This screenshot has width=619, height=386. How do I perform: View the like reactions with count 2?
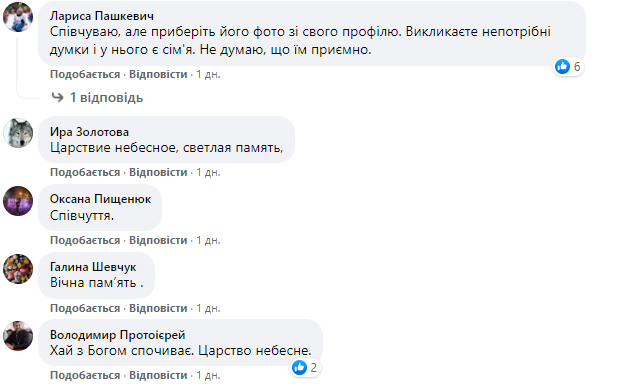[305, 367]
